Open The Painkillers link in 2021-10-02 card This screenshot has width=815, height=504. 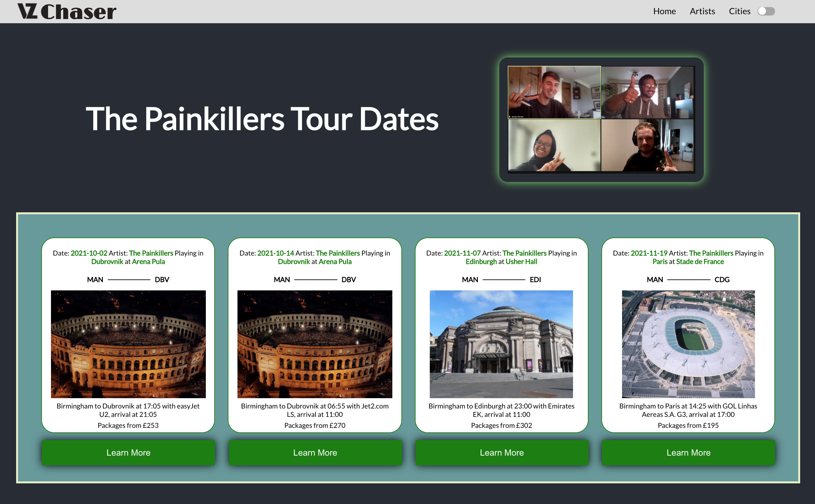point(151,253)
